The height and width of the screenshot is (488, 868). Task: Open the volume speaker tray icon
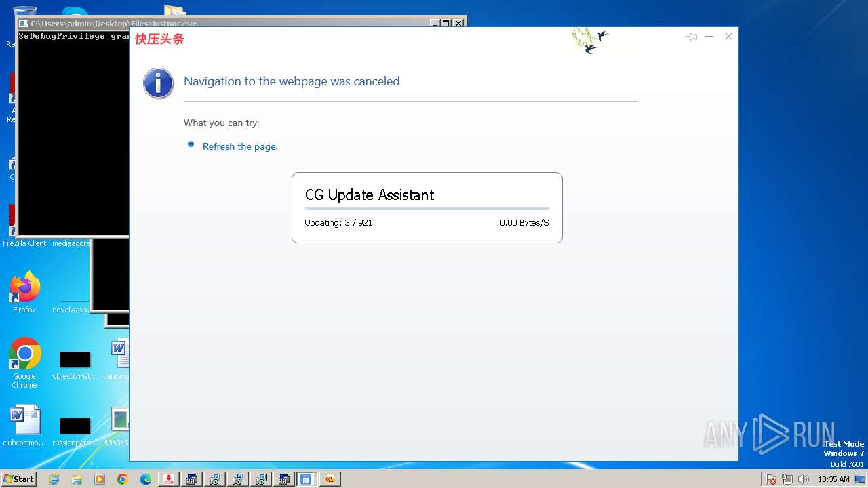(x=804, y=479)
